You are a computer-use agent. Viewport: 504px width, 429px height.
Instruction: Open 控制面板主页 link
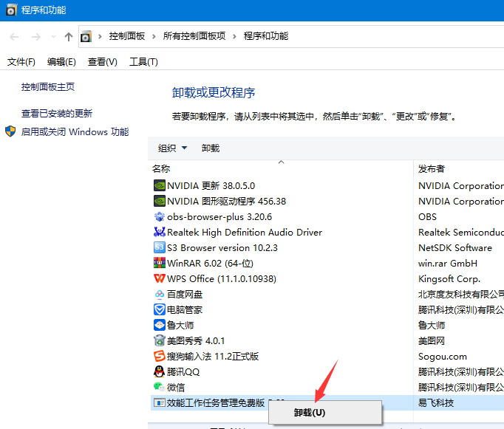click(x=48, y=86)
